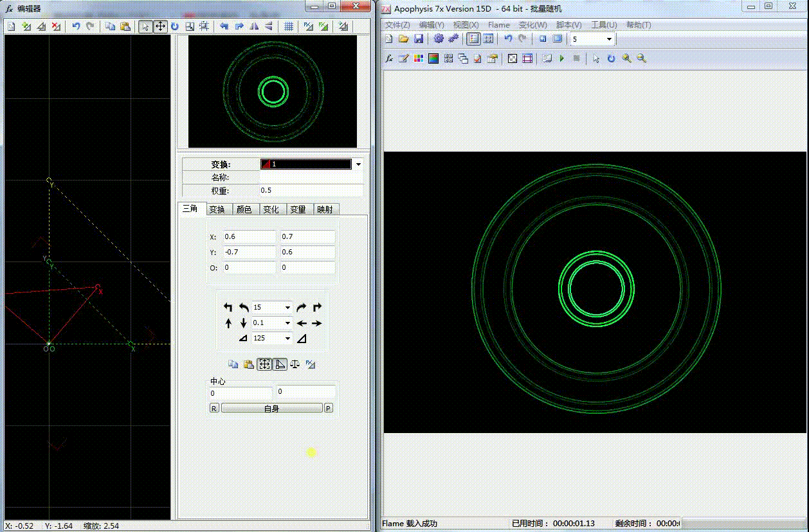Image resolution: width=809 pixels, height=532 pixels.
Task: Click the delete transform red X icon
Action: [x=57, y=26]
